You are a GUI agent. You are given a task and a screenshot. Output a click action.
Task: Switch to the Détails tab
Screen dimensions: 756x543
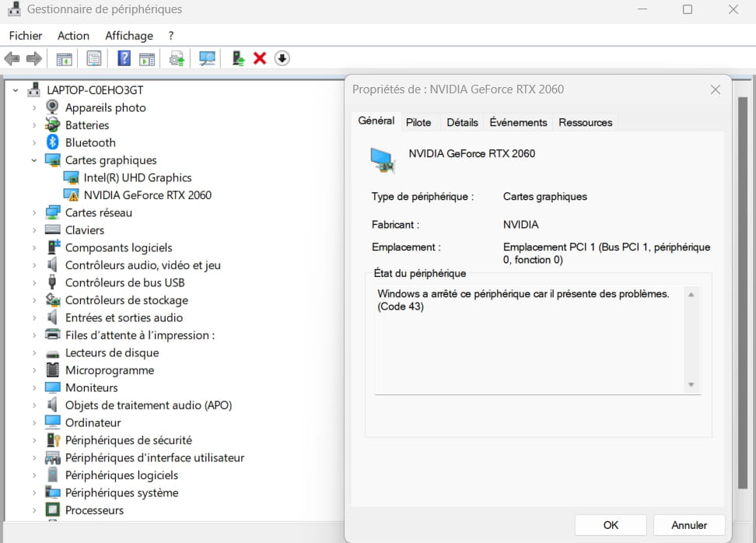pos(462,122)
